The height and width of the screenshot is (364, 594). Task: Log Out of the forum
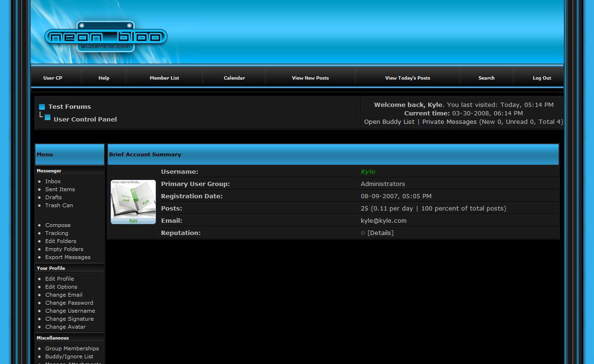(x=542, y=78)
